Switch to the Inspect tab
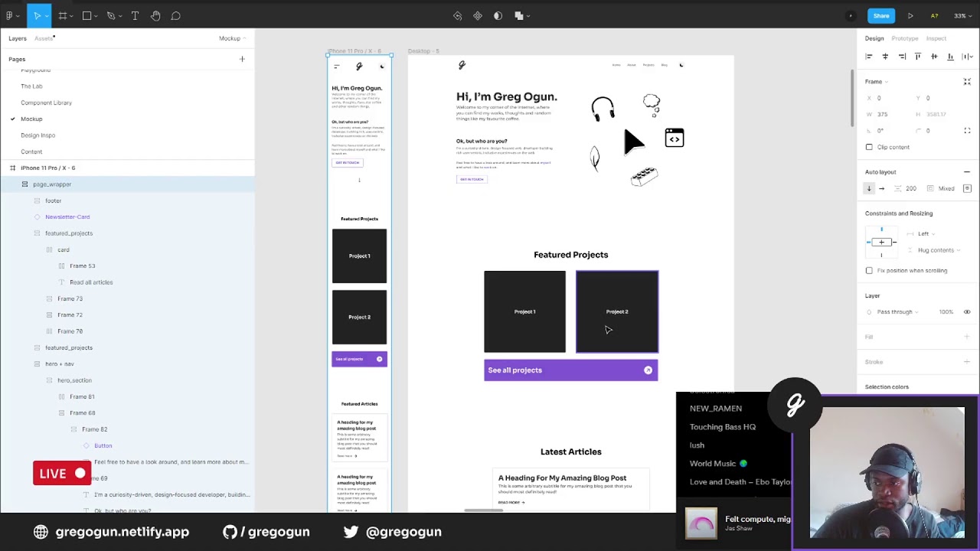The image size is (980, 551). [x=936, y=38]
